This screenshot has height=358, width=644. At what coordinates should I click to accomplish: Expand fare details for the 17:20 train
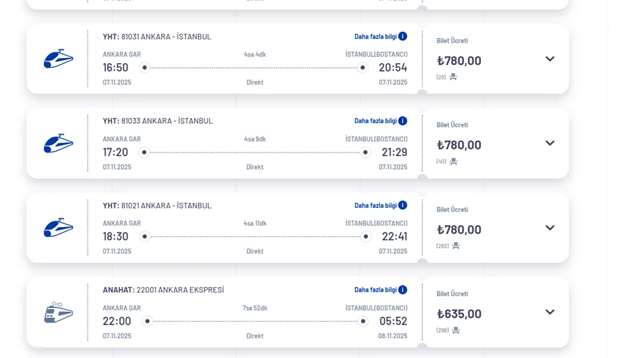tap(550, 143)
